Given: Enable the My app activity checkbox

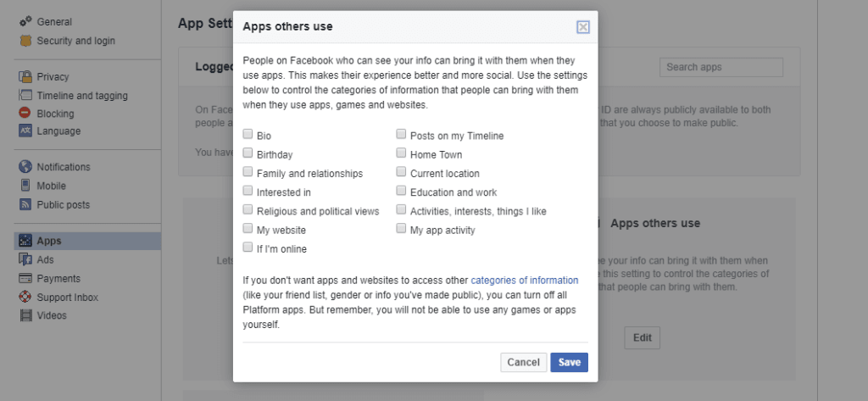Looking at the screenshot, I should click(401, 229).
